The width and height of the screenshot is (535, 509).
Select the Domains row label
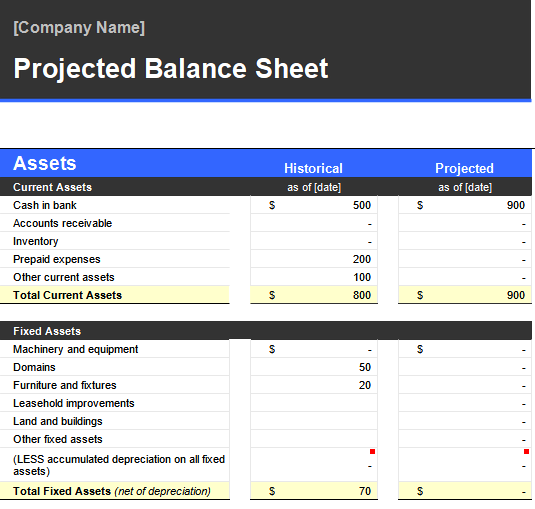(x=34, y=367)
